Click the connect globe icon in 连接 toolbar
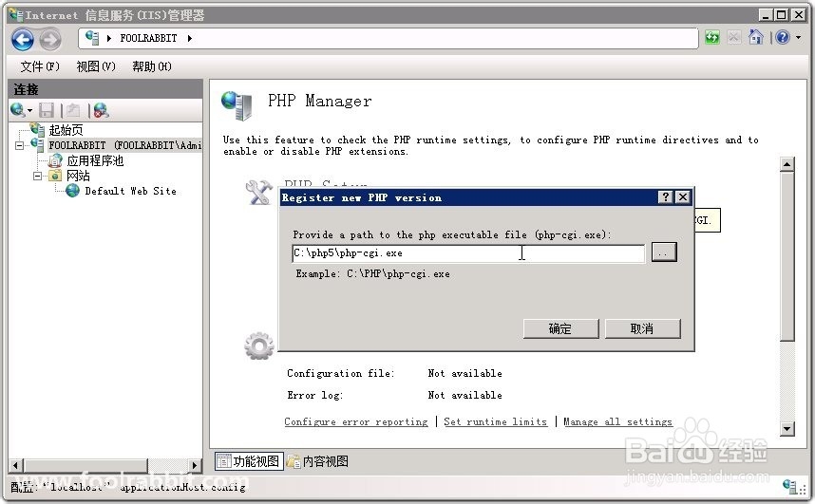 (x=17, y=110)
